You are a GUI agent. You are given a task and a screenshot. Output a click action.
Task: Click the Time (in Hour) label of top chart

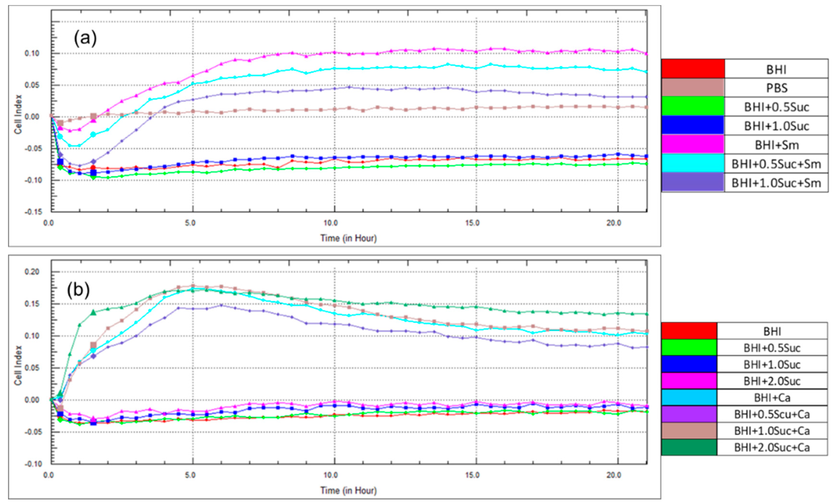(348, 238)
